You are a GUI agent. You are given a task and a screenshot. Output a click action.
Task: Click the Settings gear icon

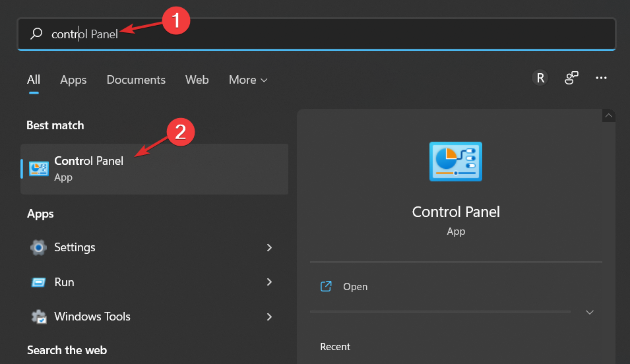click(x=38, y=247)
